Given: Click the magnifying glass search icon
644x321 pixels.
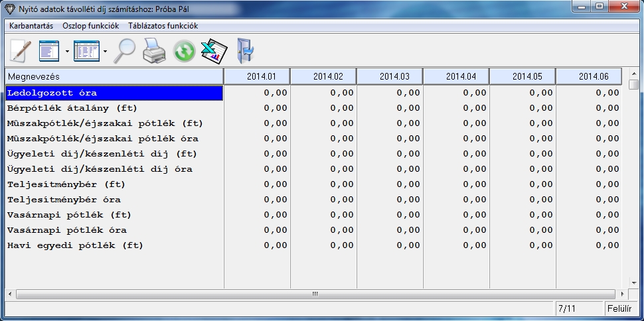Looking at the screenshot, I should click(123, 50).
